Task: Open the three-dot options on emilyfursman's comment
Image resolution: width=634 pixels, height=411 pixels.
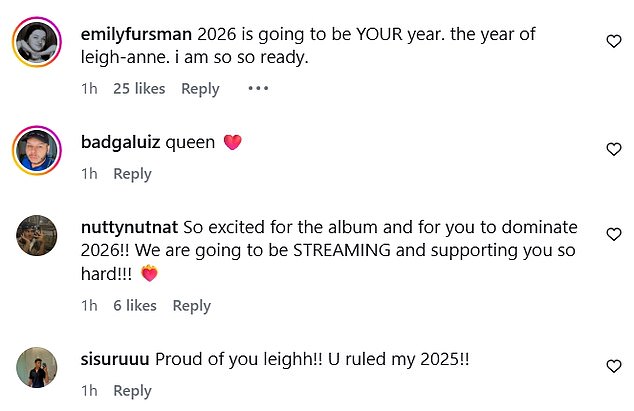Action: (x=258, y=88)
